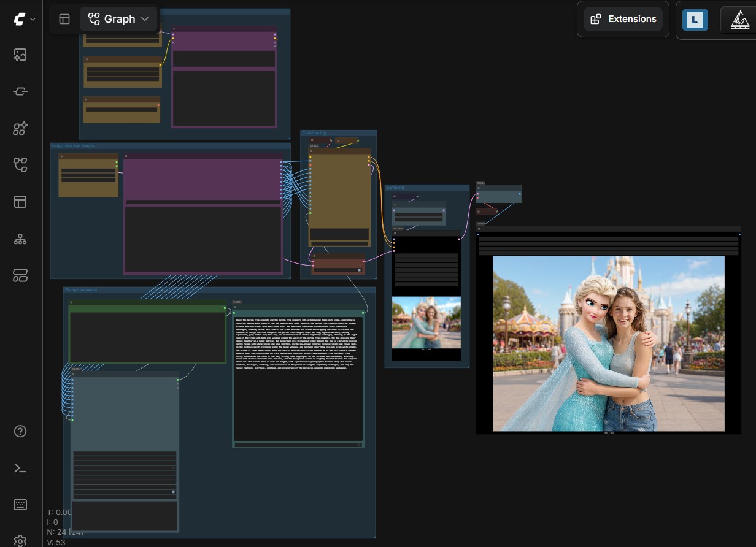Screen dimensions: 756x547
Task: Collapse the prompt text display node
Action: click(235, 307)
